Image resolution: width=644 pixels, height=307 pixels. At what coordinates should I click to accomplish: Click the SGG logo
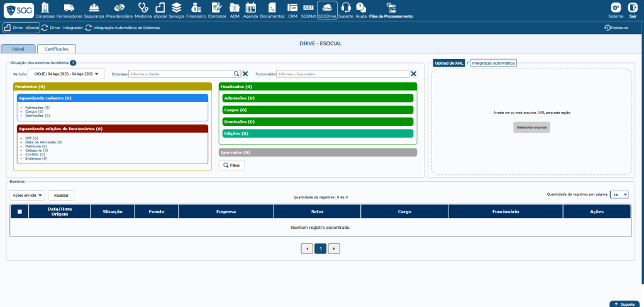(x=19, y=10)
